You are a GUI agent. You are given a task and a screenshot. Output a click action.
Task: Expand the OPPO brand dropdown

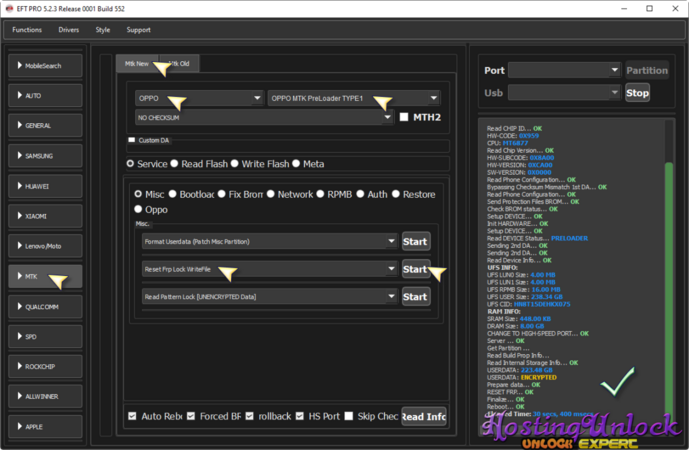198,98
